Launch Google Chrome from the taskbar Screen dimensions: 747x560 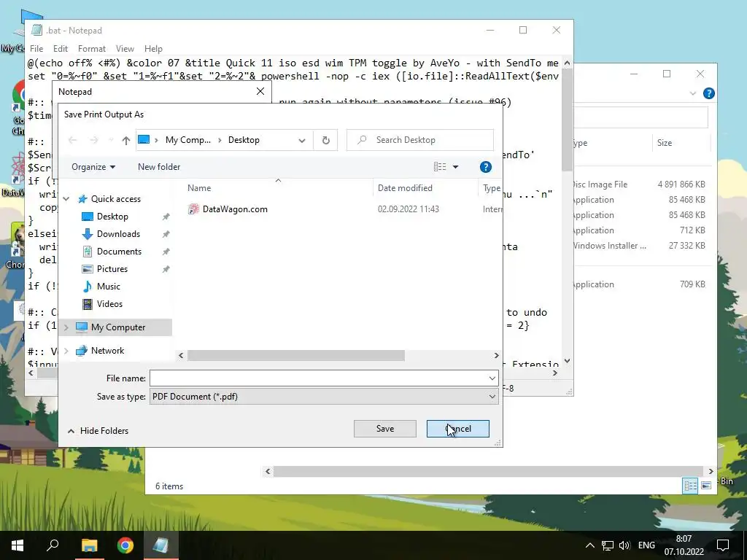[125, 545]
